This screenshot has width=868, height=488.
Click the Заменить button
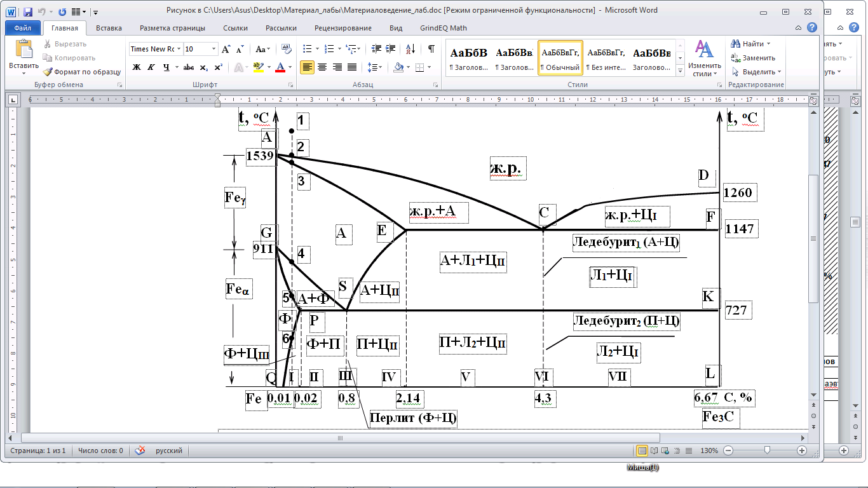(753, 58)
